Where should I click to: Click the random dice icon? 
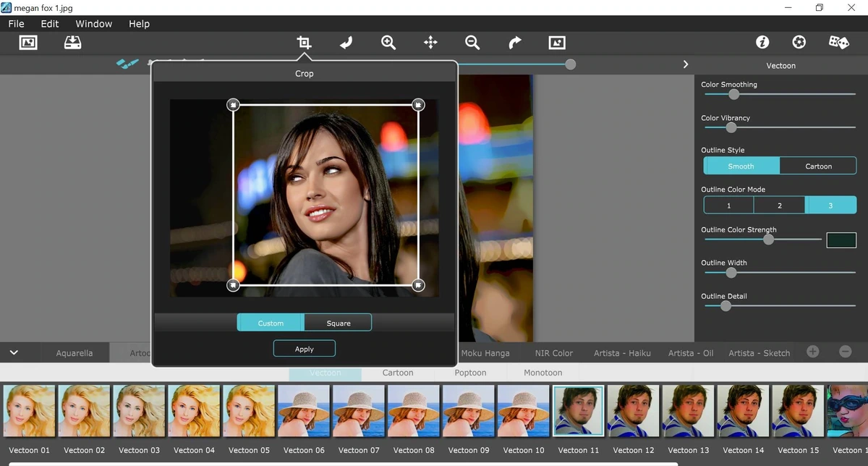pos(839,42)
